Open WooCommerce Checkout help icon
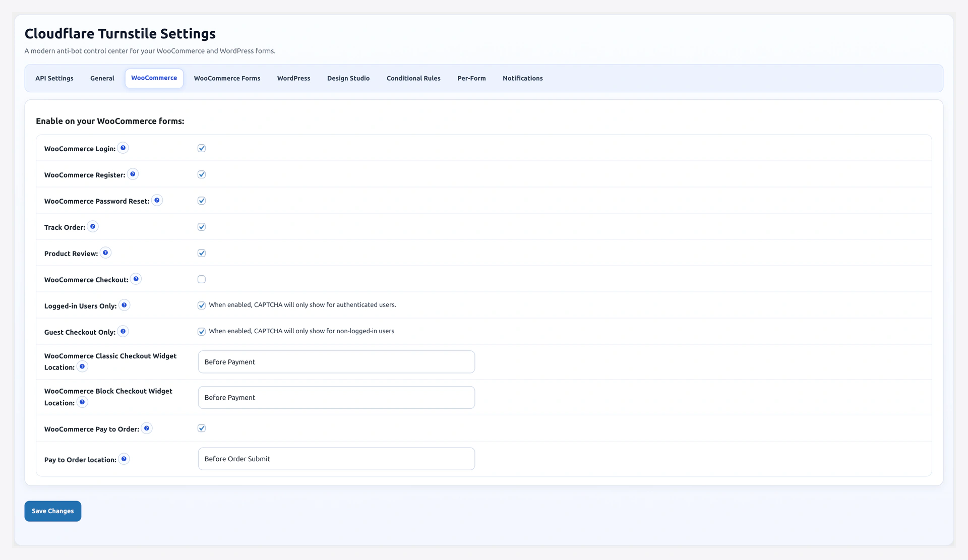 pos(136,279)
